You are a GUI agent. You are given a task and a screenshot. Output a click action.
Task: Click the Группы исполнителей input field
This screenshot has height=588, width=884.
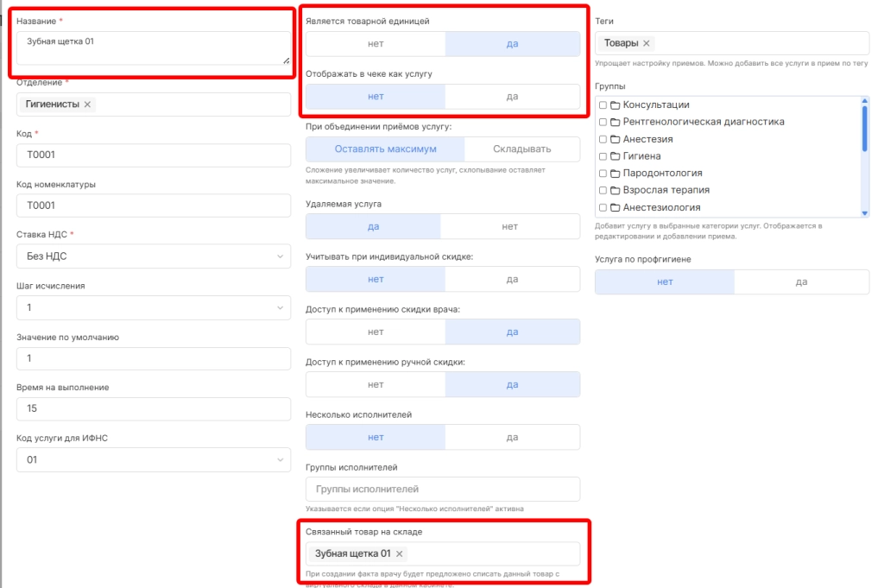pos(443,490)
